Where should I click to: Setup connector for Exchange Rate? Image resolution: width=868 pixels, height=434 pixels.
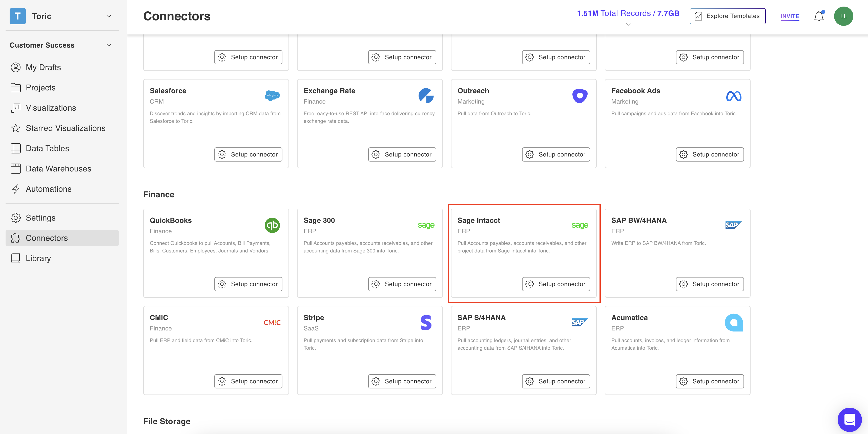pyautogui.click(x=402, y=154)
